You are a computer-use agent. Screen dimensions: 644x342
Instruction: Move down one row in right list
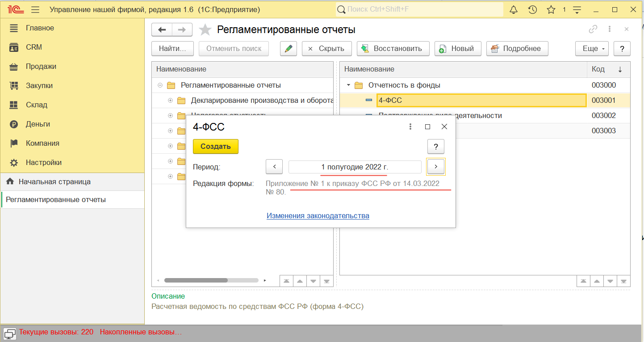click(x=610, y=281)
